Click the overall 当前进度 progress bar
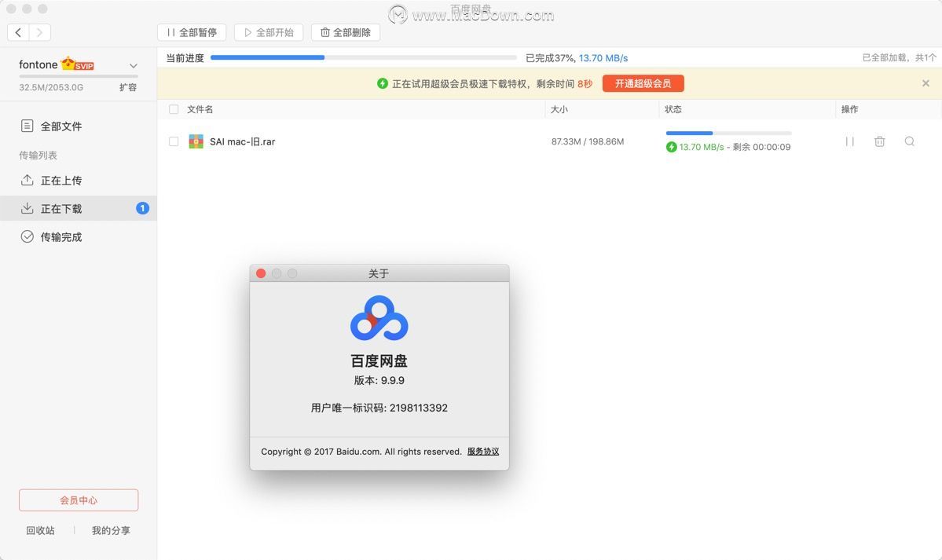 [364, 57]
